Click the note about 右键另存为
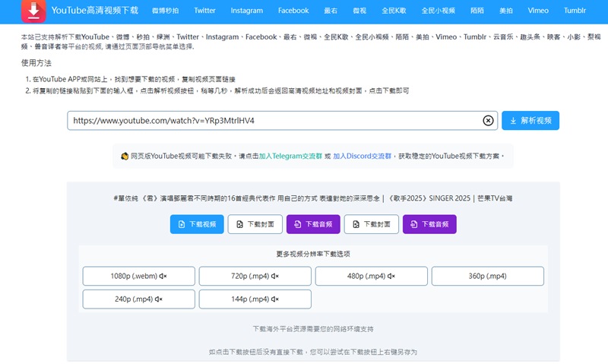 pos(313,352)
